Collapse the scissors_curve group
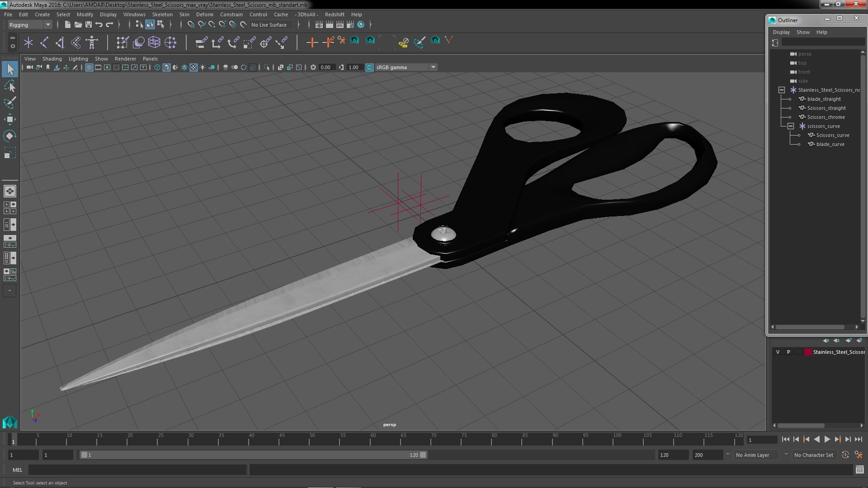868x488 pixels. click(791, 126)
